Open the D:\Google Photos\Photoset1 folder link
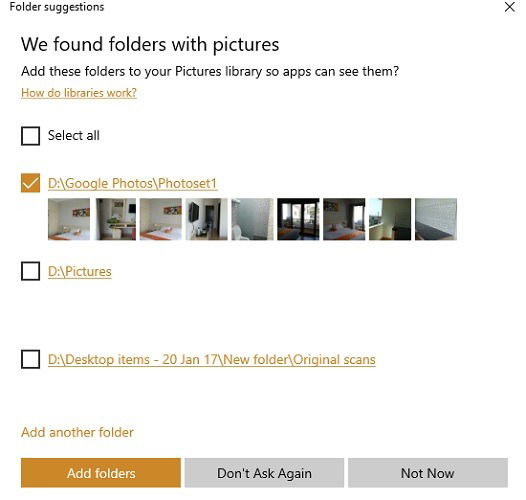The width and height of the screenshot is (526, 500). click(x=133, y=184)
